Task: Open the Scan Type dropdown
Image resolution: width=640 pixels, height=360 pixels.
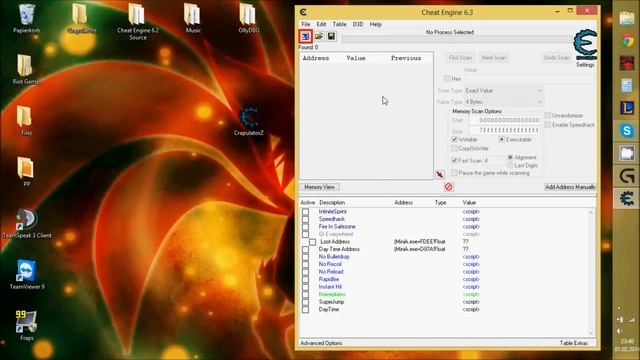Action: click(504, 91)
